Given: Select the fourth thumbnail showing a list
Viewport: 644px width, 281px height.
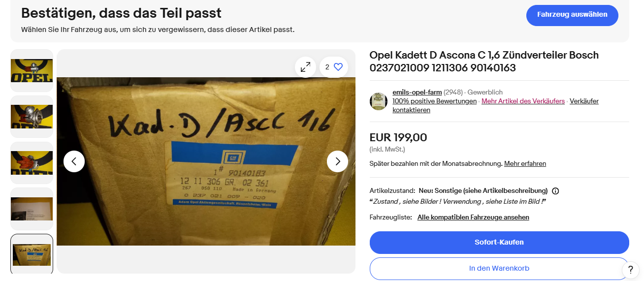Looking at the screenshot, I should coord(32,209).
